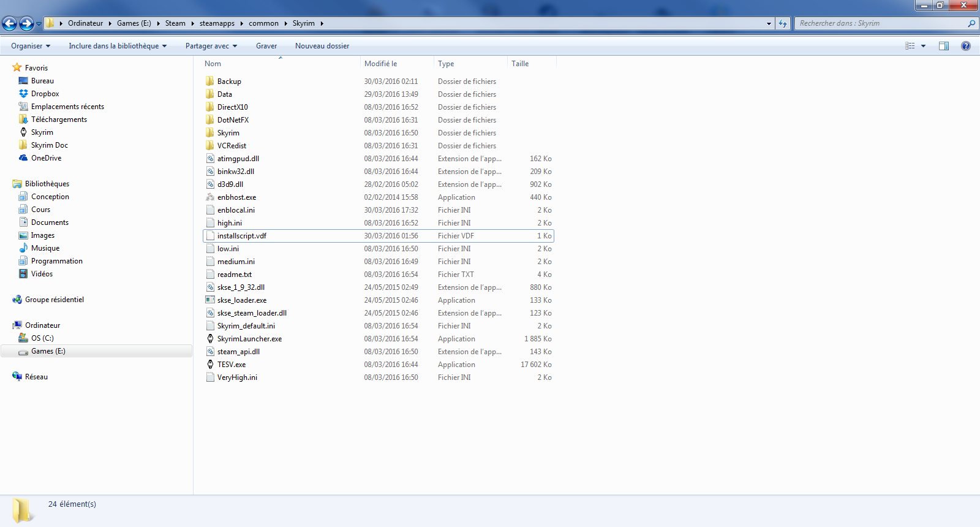The width and height of the screenshot is (980, 527).
Task: Click the 'Nouveau dossier' button
Action: click(x=322, y=46)
